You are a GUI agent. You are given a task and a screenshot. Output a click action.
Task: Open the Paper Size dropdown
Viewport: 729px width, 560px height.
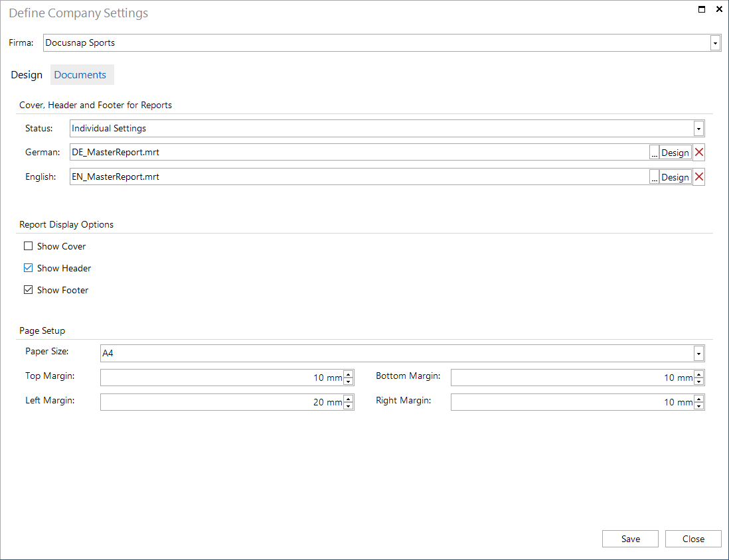[698, 353]
